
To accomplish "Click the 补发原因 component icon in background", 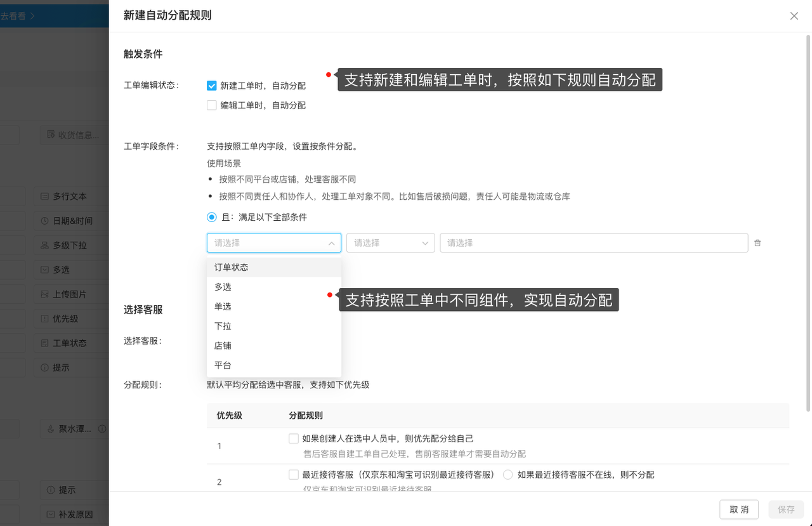I will (51, 514).
